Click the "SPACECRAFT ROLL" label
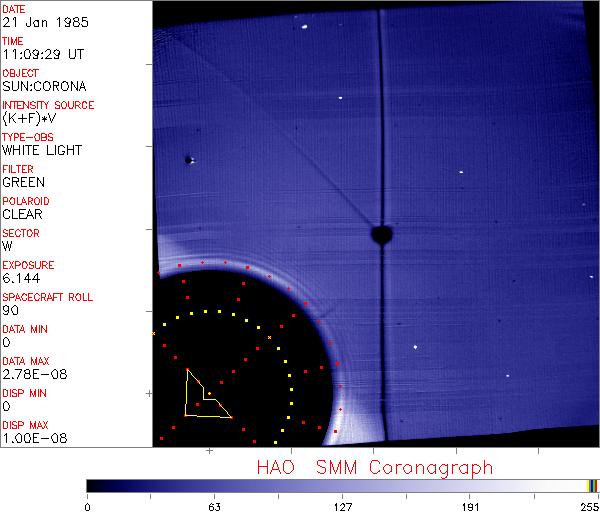Viewport: 600px width, 512px height. (x=48, y=297)
